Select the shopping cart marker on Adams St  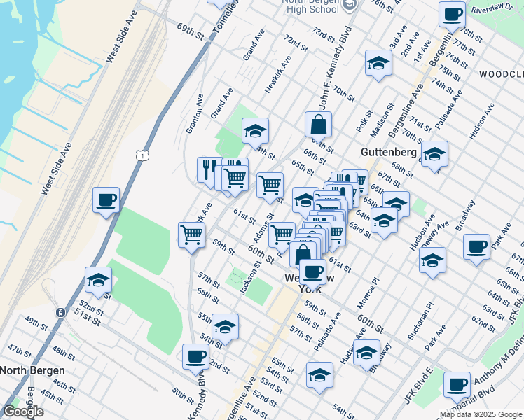pyautogui.click(x=270, y=185)
